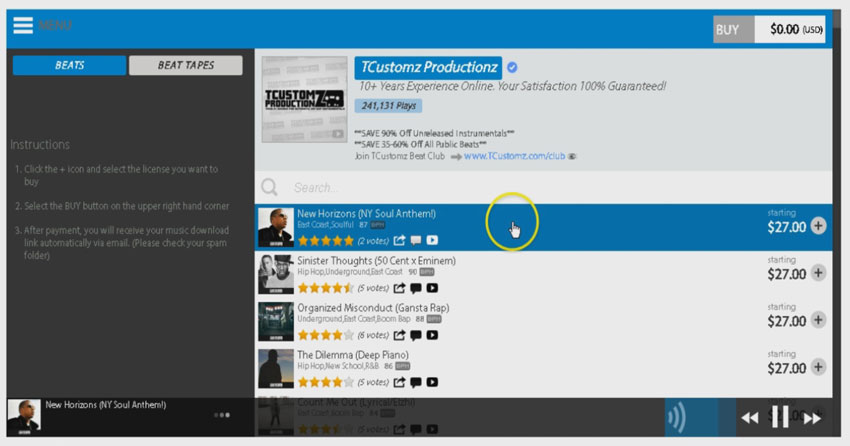The image size is (850, 446).
Task: Share The Dilemma beat
Action: point(400,382)
